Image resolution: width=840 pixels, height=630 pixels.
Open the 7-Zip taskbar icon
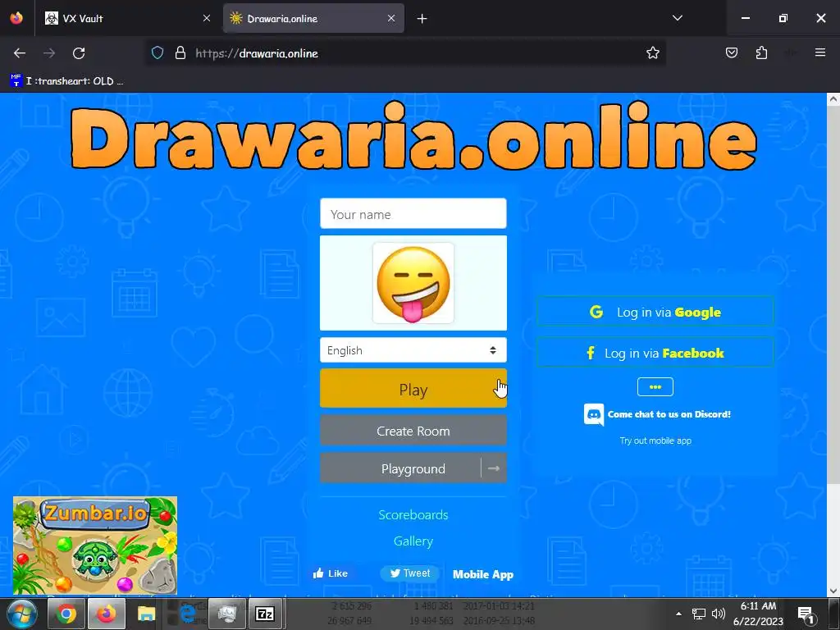tap(265, 614)
